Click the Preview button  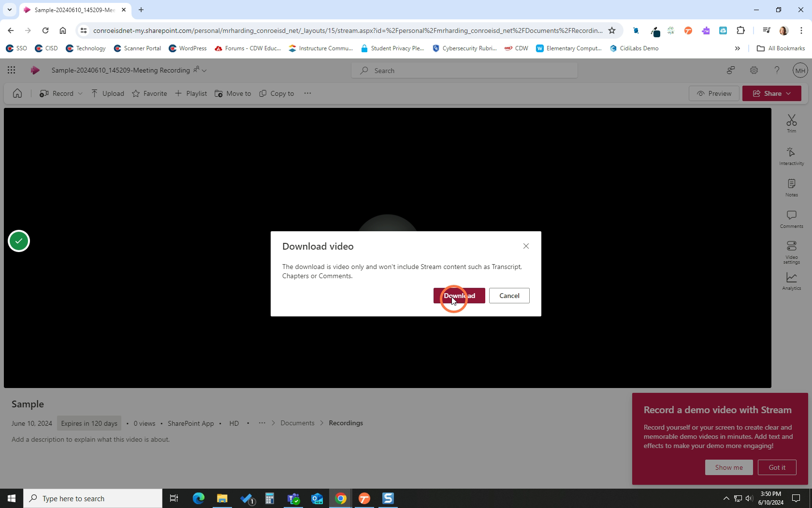pos(714,93)
